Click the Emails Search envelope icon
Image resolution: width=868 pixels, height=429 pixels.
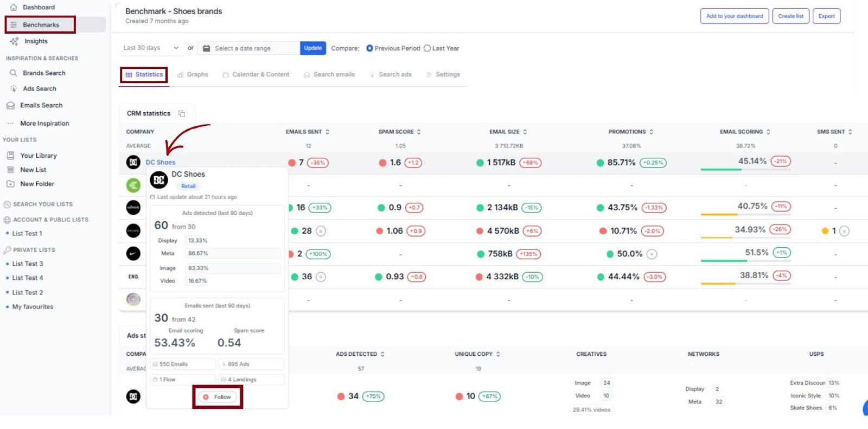(10, 105)
